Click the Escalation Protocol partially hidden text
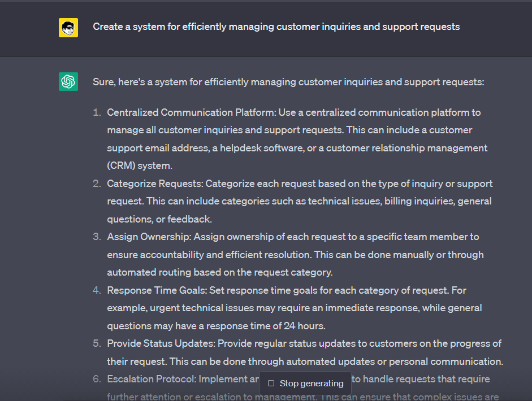Image resolution: width=532 pixels, height=401 pixels. 170,379
